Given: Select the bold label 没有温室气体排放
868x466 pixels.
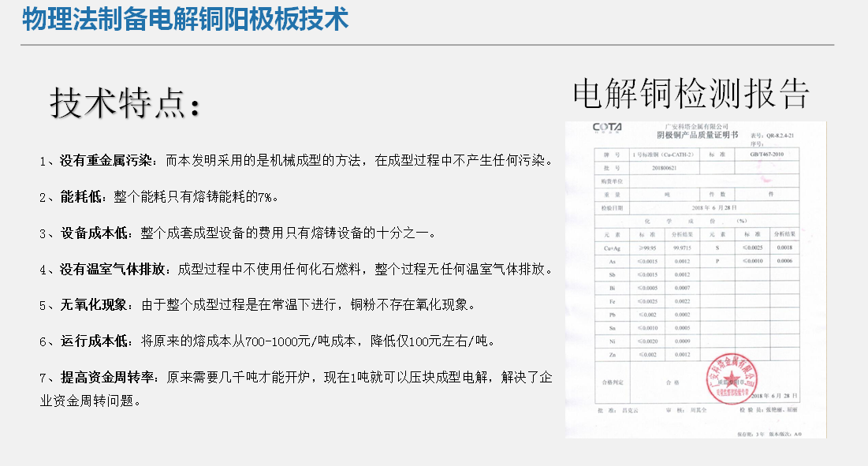Looking at the screenshot, I should [113, 270].
